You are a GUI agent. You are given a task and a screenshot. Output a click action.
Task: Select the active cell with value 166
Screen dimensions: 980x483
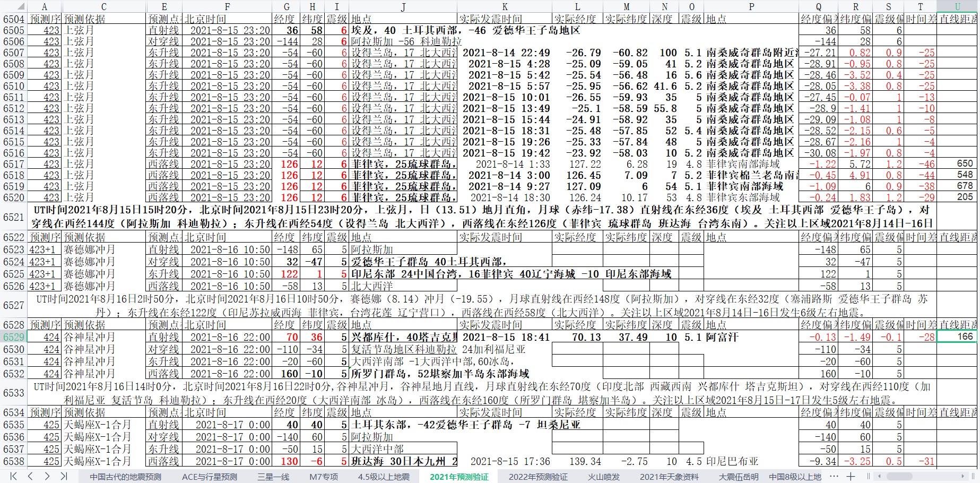957,337
